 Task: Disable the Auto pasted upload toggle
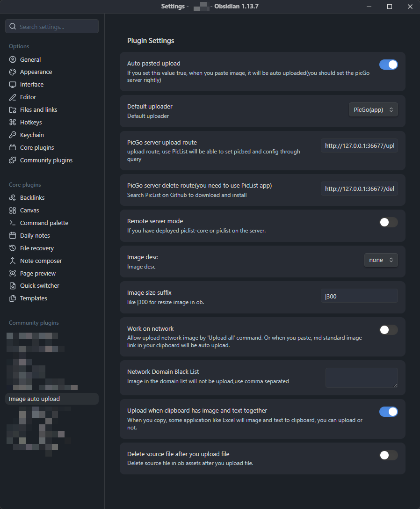tap(389, 65)
